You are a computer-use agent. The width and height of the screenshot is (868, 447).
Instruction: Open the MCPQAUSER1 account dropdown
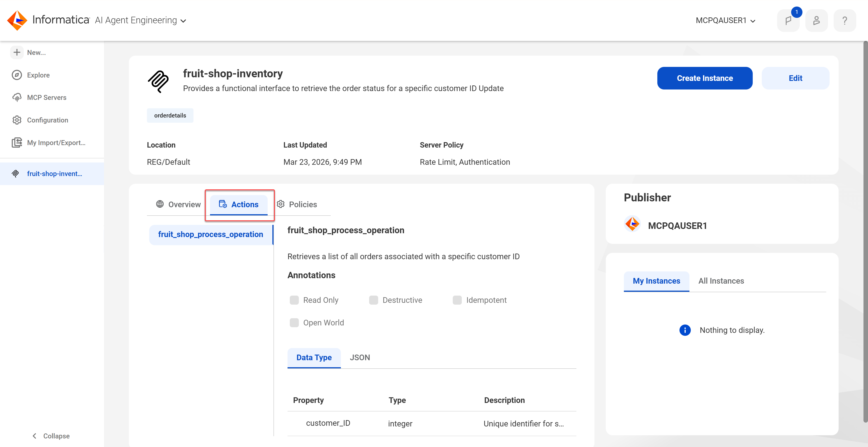tap(725, 21)
